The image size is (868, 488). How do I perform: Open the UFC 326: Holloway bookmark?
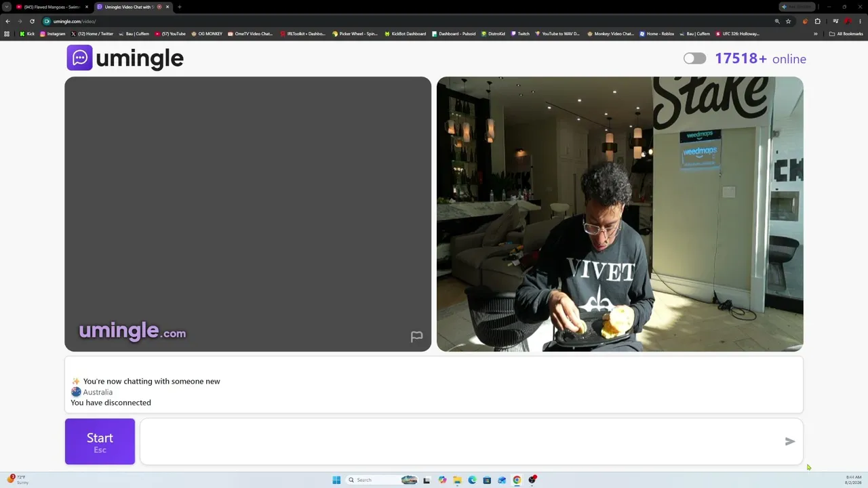click(x=738, y=34)
